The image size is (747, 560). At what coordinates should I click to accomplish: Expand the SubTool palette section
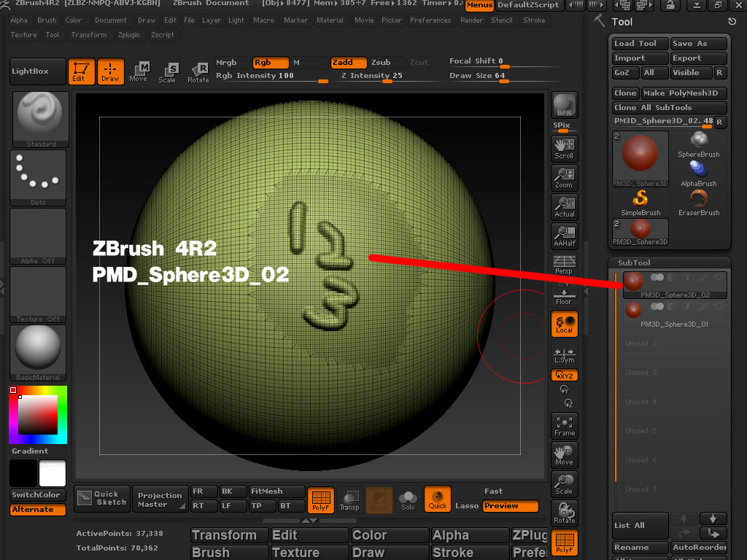(x=634, y=262)
